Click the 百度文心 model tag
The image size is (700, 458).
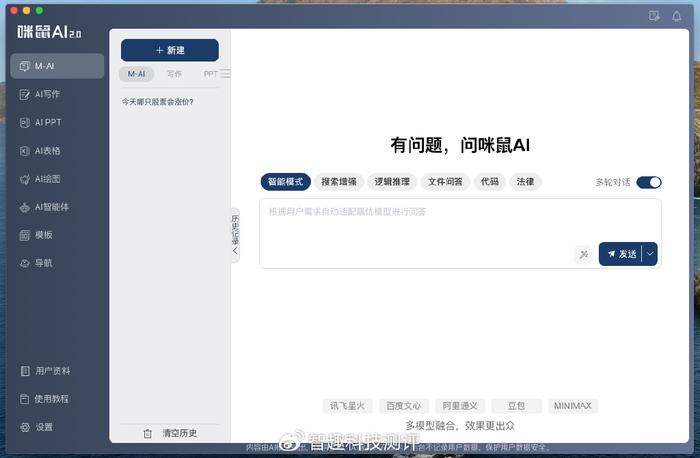[404, 406]
